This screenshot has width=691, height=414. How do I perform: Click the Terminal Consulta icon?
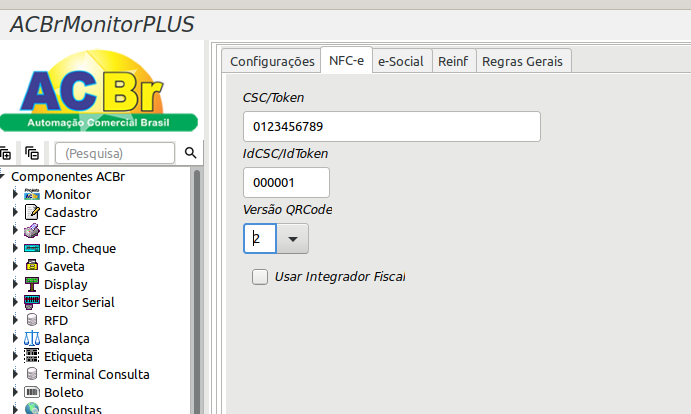32,374
